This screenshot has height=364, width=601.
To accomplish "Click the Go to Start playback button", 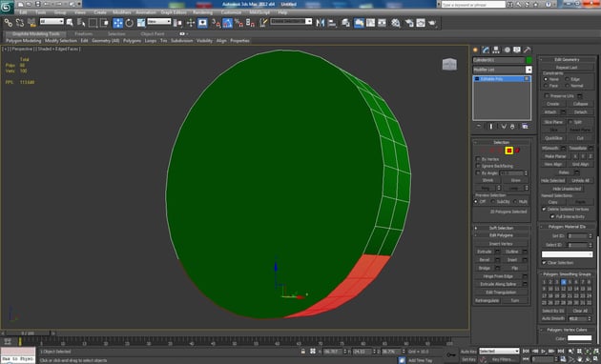I will click(527, 351).
